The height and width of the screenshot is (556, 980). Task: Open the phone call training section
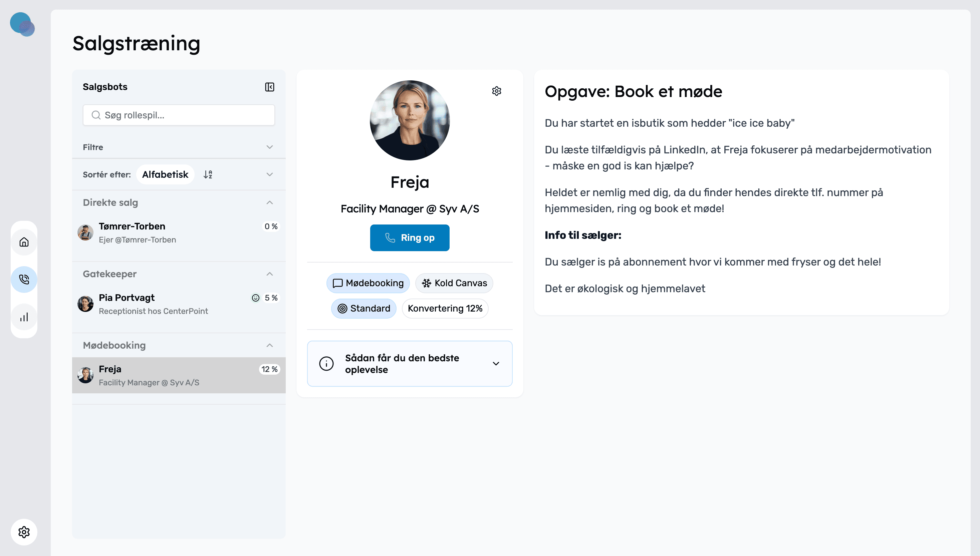click(24, 280)
